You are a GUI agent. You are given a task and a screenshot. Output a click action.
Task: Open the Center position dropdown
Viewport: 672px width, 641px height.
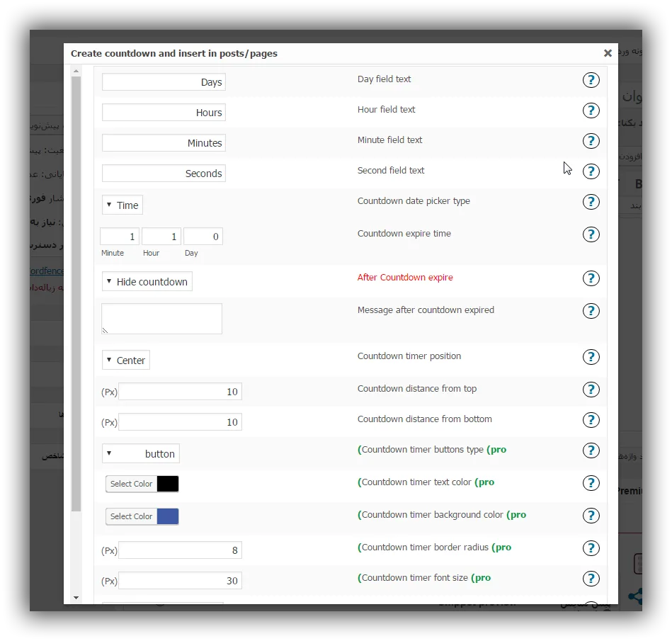(126, 360)
